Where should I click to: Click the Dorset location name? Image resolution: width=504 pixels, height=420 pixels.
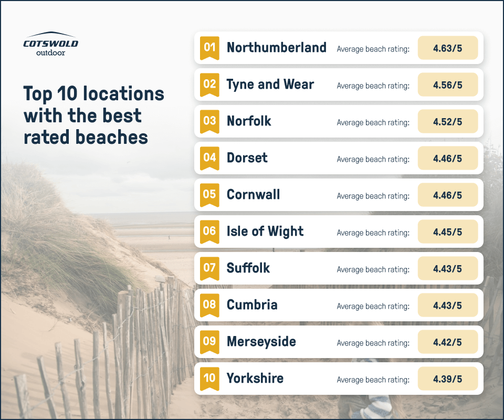(247, 158)
